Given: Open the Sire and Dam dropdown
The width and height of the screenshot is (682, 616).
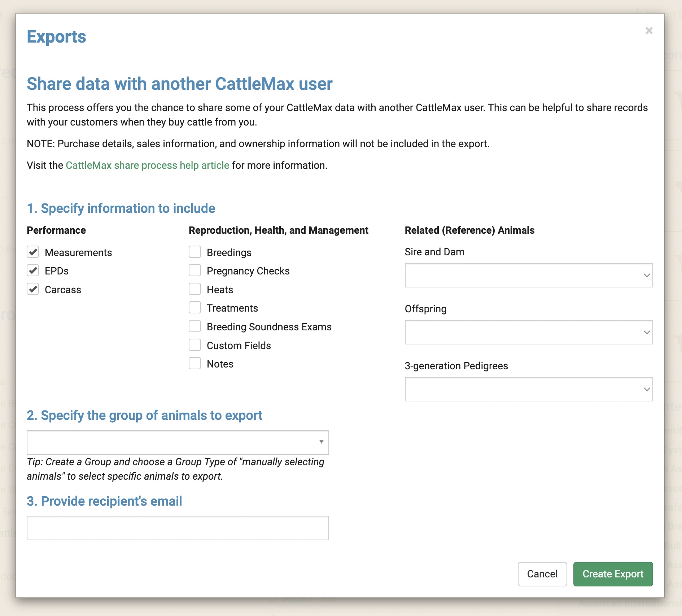Looking at the screenshot, I should point(529,275).
